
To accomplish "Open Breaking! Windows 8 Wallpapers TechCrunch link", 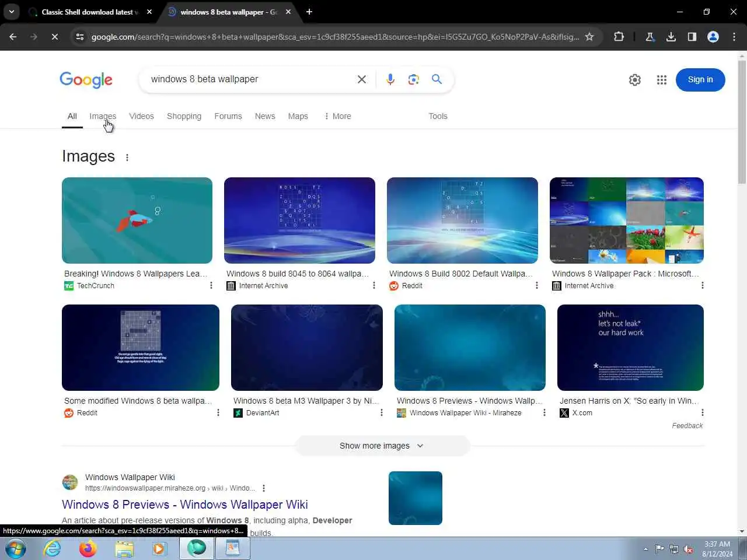I will (x=135, y=274).
